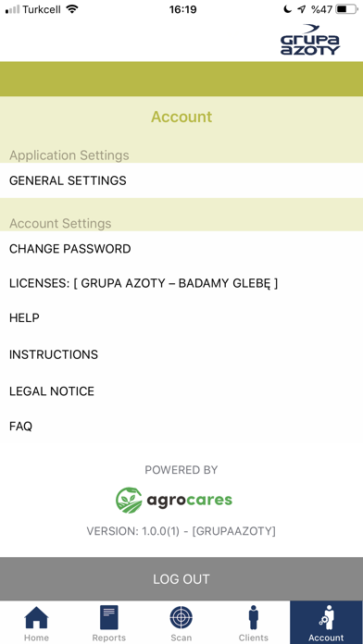This screenshot has width=363, height=644.
Task: Tap the Wi-Fi status icon
Action: pyautogui.click(x=72, y=9)
